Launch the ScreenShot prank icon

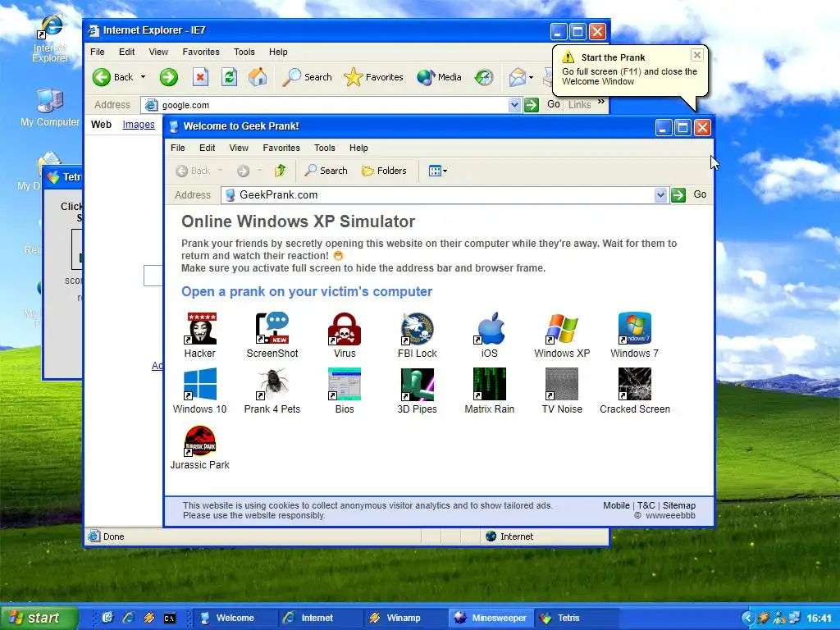click(272, 335)
